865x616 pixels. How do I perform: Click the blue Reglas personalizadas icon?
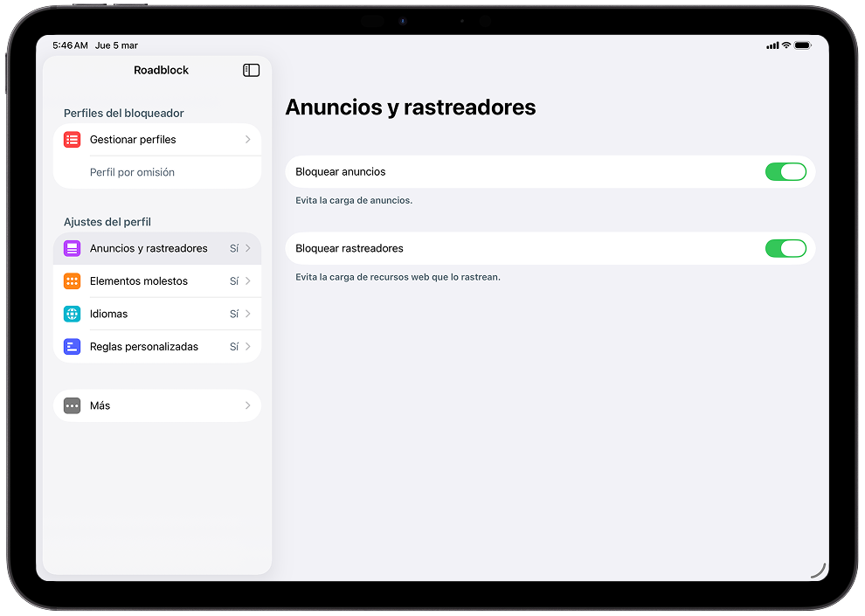73,347
